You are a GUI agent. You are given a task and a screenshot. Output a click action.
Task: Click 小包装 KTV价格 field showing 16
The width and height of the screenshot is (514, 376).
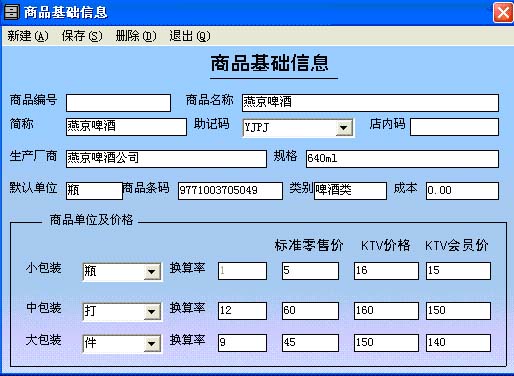pos(386,271)
